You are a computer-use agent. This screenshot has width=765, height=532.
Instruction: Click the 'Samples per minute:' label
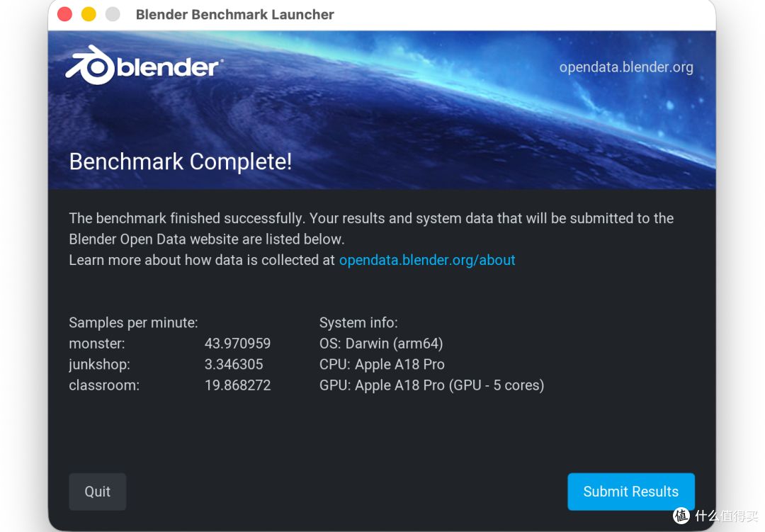[x=133, y=322]
